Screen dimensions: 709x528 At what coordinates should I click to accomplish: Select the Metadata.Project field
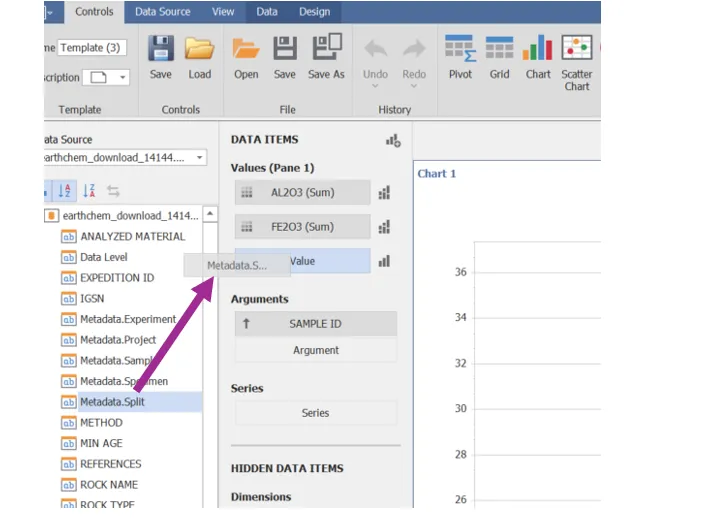coord(118,340)
